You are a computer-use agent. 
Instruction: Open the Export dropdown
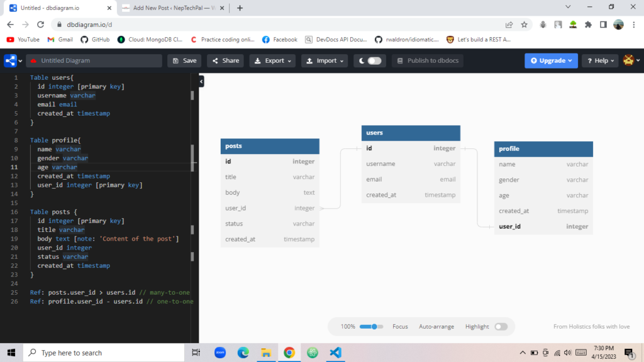point(272,61)
